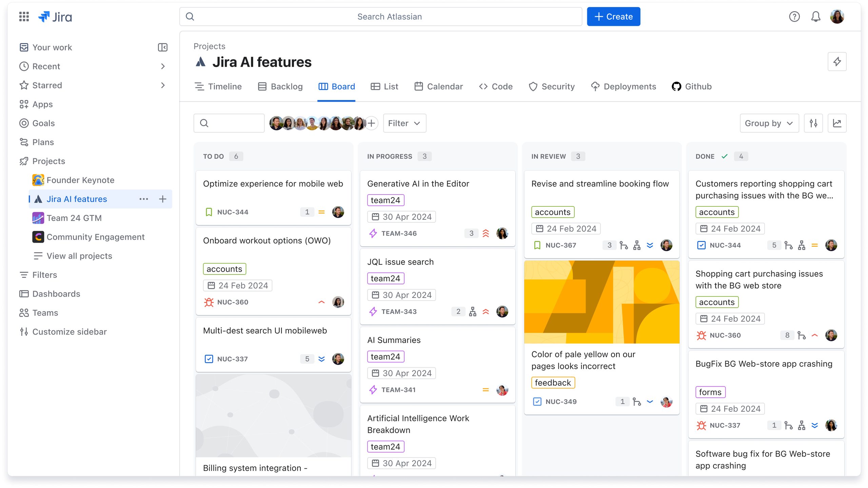Click story icon on NUC-344 To Do card
This screenshot has width=868, height=488.
(209, 212)
